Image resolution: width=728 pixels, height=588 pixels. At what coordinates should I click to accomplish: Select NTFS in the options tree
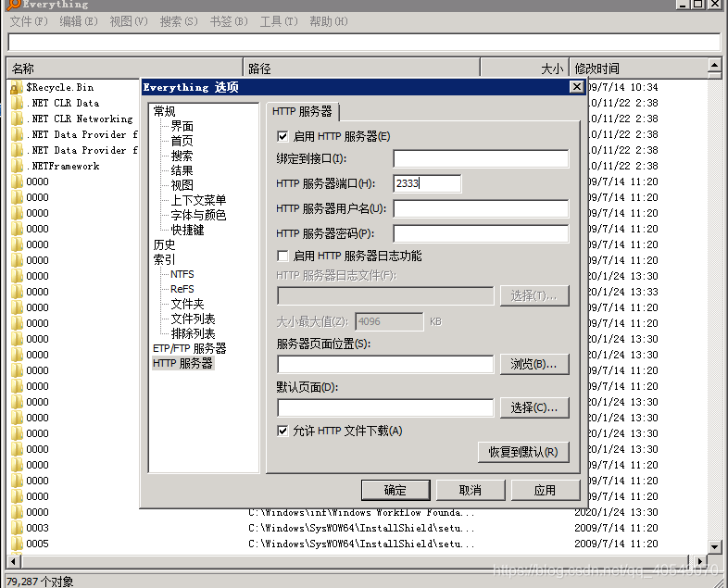[182, 274]
